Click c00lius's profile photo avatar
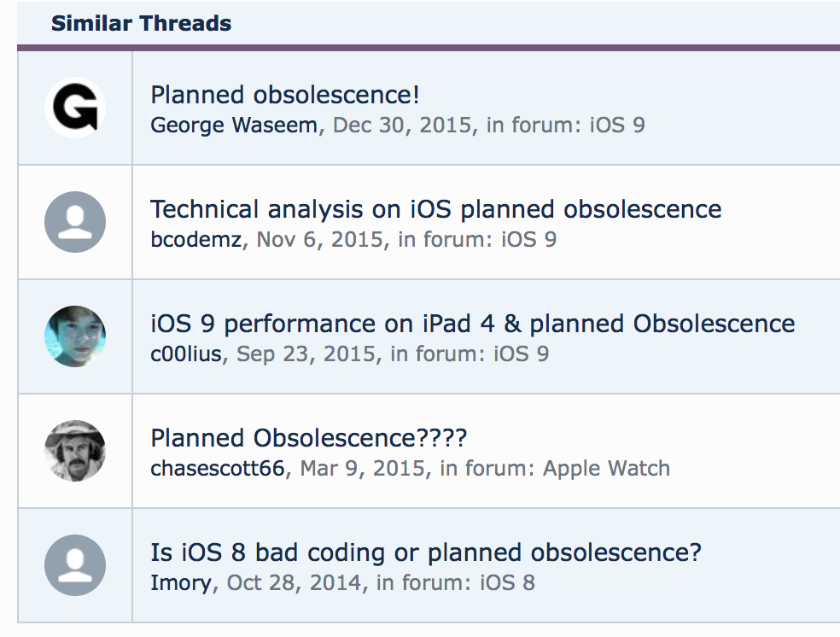 [x=75, y=336]
